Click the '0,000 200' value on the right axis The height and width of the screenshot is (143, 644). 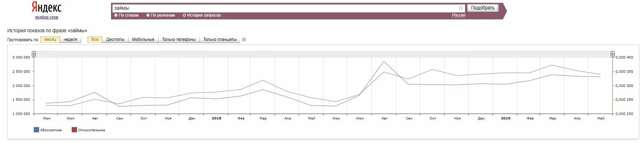tap(624, 114)
